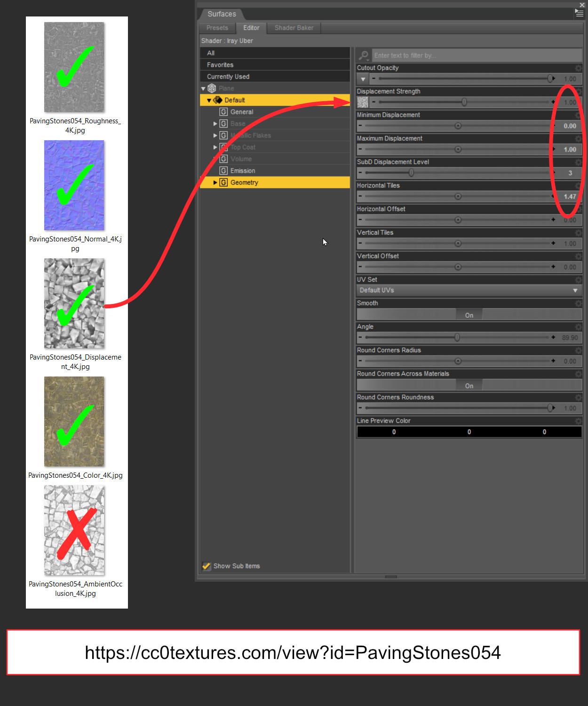The height and width of the screenshot is (706, 588).
Task: Open the Smooth property gear icon
Action: (x=579, y=304)
